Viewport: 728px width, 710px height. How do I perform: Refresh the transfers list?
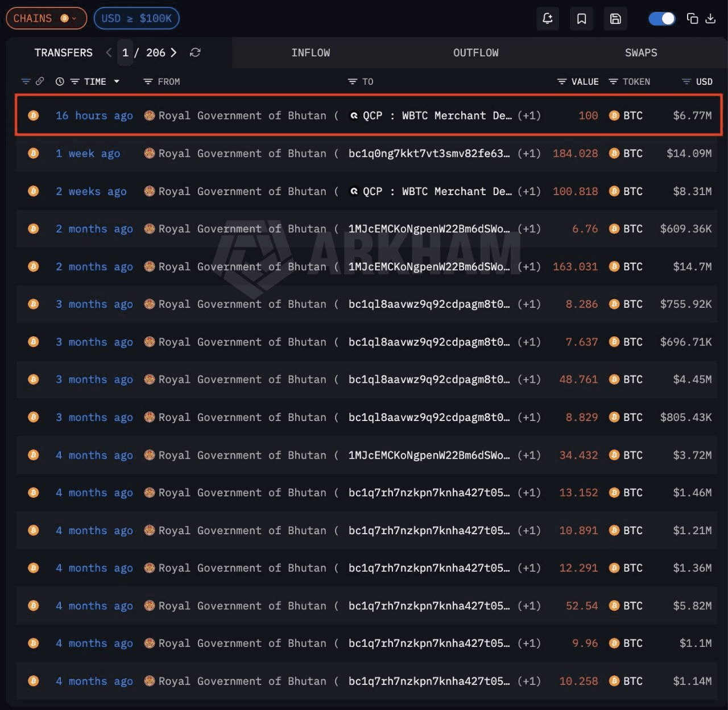pos(195,52)
